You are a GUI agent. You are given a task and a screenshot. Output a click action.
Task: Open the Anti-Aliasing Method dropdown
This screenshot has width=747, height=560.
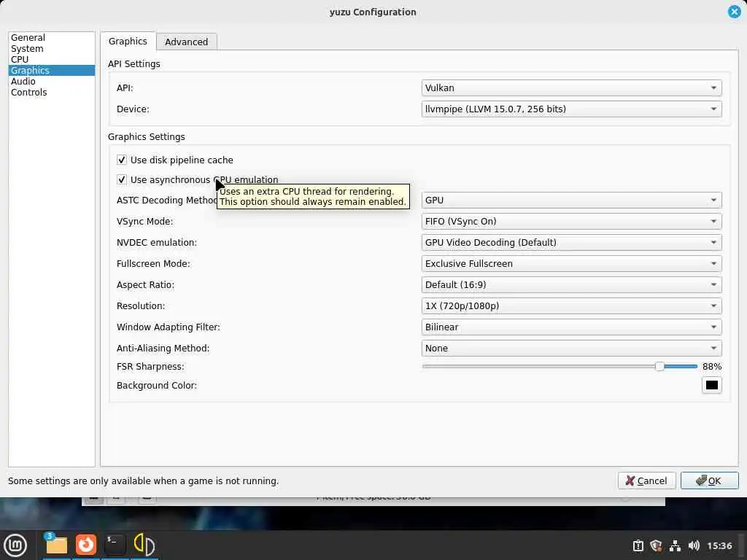[571, 348]
